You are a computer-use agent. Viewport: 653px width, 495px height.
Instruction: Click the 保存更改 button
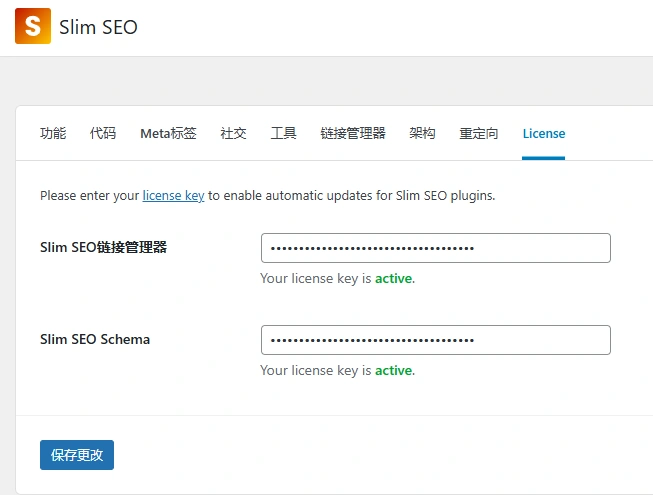click(77, 455)
